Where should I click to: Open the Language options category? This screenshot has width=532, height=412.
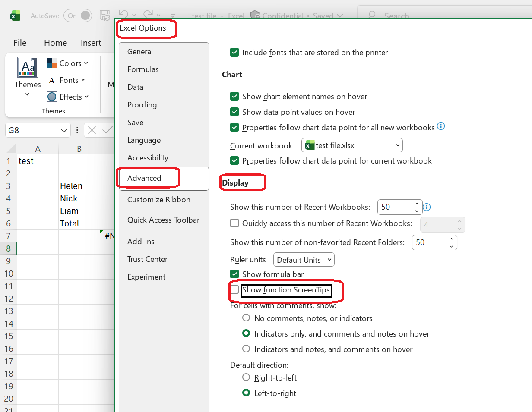pyautogui.click(x=164, y=140)
